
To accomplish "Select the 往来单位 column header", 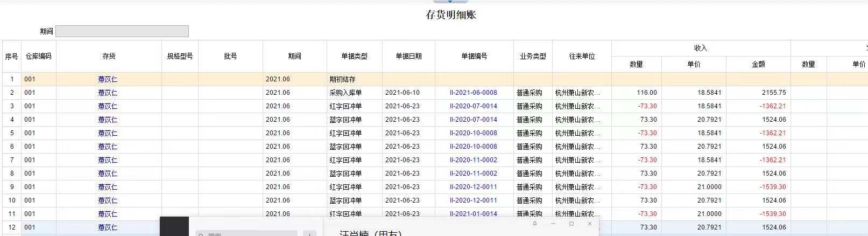I will pyautogui.click(x=582, y=56).
